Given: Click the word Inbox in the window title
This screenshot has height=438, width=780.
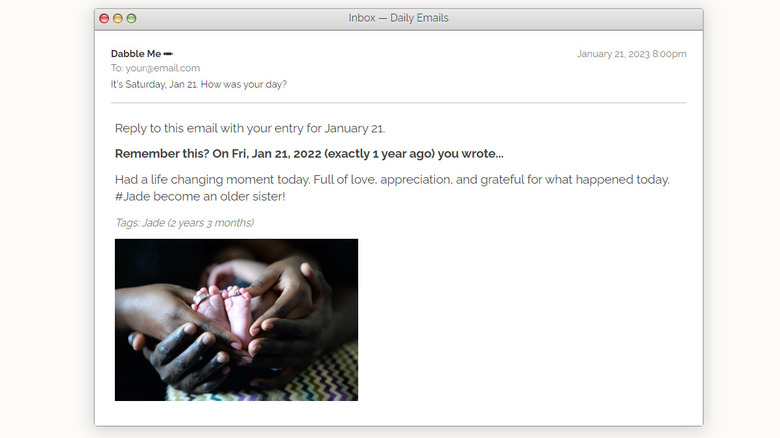Looking at the screenshot, I should click(x=362, y=18).
